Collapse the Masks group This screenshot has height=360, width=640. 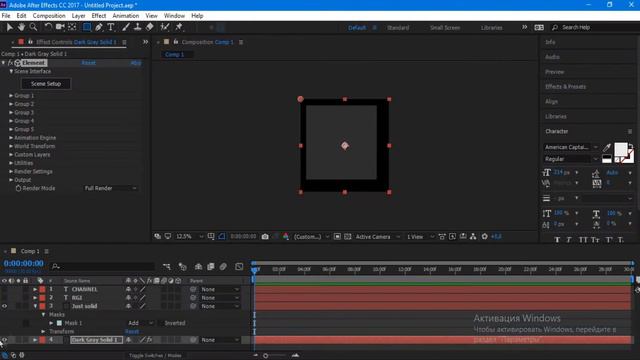[43, 315]
